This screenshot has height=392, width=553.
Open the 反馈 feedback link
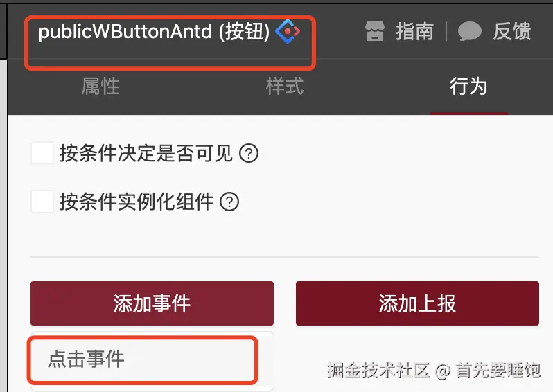click(x=511, y=31)
